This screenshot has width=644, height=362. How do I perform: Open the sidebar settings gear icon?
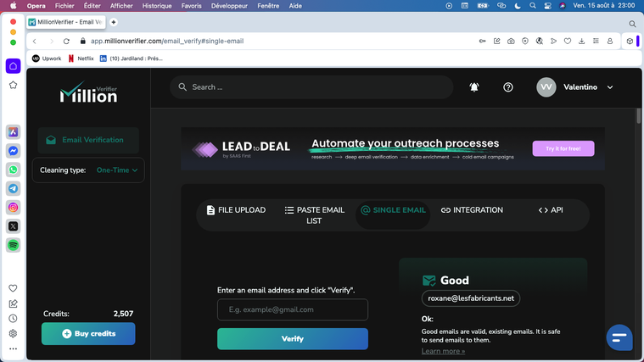(13, 334)
